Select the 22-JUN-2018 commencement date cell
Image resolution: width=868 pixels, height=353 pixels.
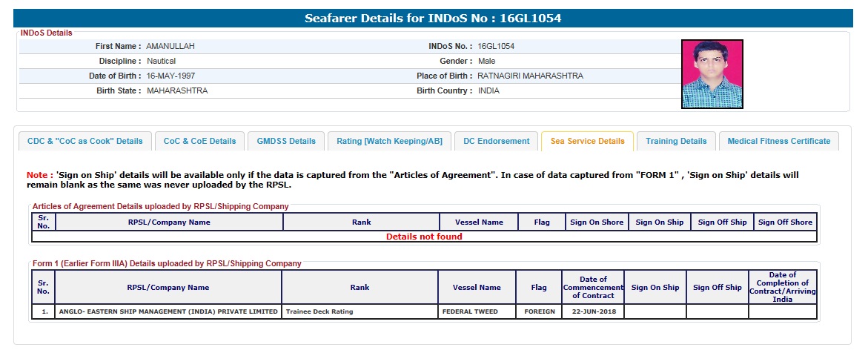coord(593,311)
